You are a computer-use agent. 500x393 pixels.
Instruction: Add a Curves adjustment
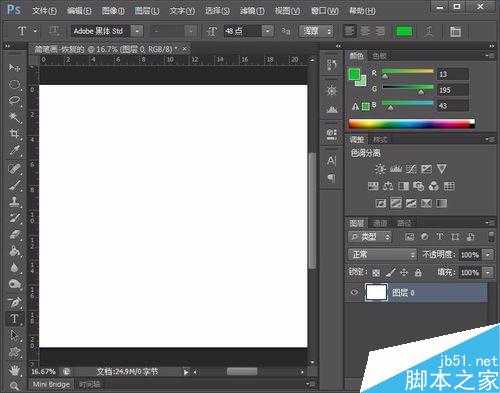411,169
